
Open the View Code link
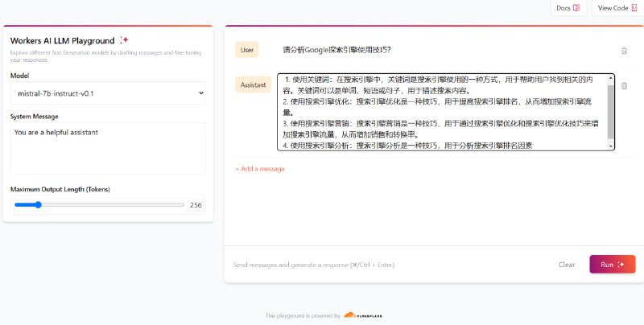[617, 8]
